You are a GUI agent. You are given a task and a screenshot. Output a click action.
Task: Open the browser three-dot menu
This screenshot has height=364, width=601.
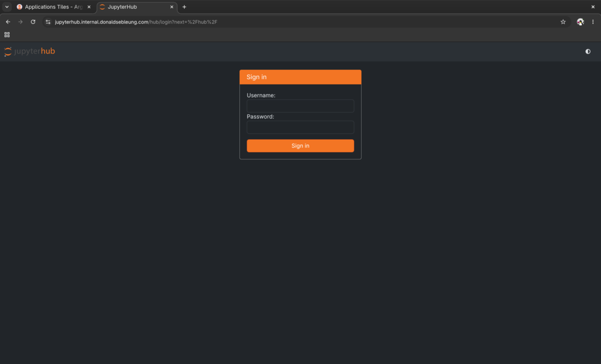point(593,22)
